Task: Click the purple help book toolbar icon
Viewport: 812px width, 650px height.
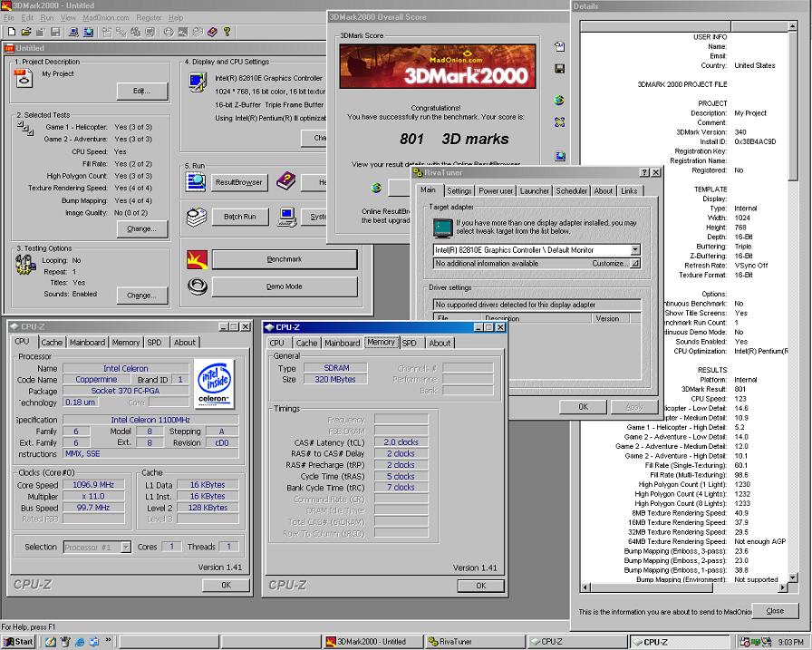Action: (x=212, y=32)
